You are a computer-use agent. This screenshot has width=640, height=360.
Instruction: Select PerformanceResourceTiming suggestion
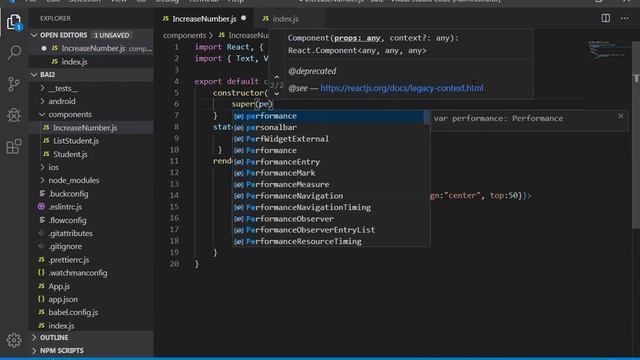(328, 241)
